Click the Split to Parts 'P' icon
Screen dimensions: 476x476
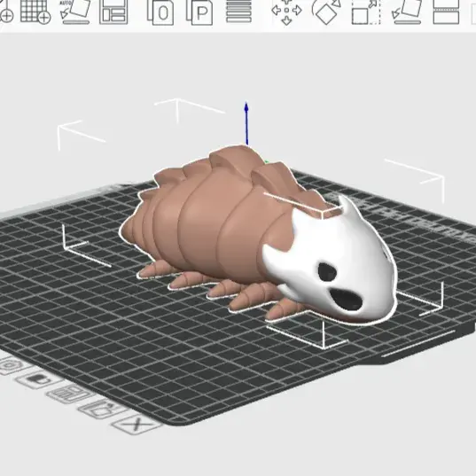click(199, 12)
